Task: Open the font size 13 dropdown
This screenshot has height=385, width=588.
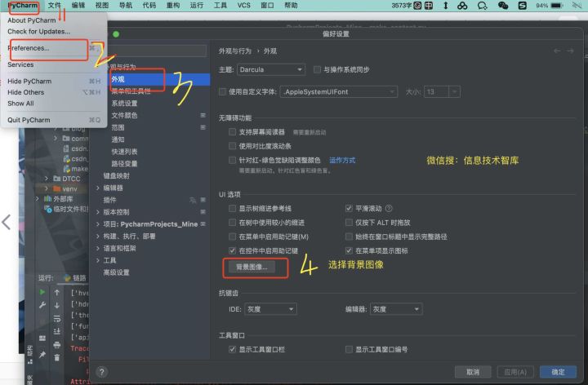Action: 442,91
